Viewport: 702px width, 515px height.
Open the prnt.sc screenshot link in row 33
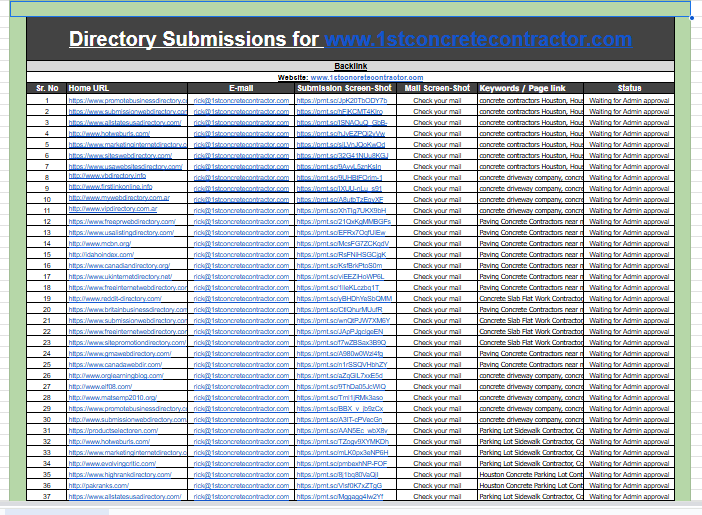[x=342, y=453]
